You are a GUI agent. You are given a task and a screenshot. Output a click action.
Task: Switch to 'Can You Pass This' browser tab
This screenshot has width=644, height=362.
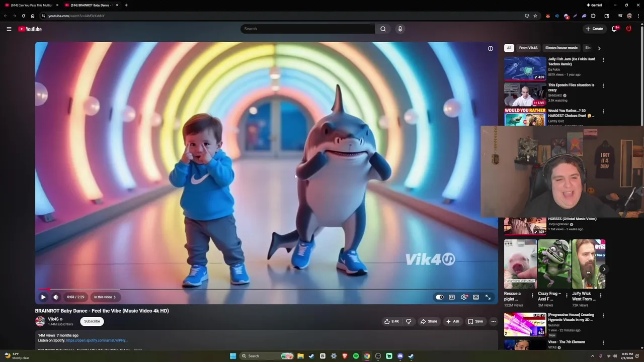31,5
